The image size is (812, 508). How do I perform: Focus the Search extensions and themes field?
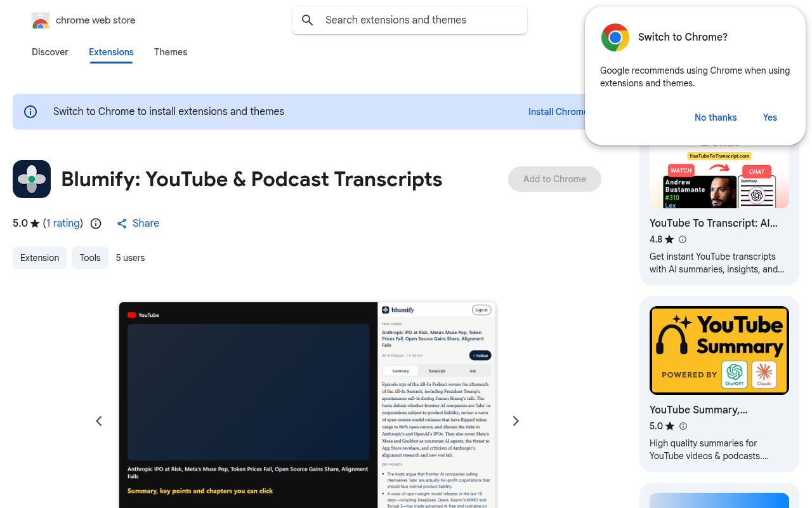pos(410,20)
